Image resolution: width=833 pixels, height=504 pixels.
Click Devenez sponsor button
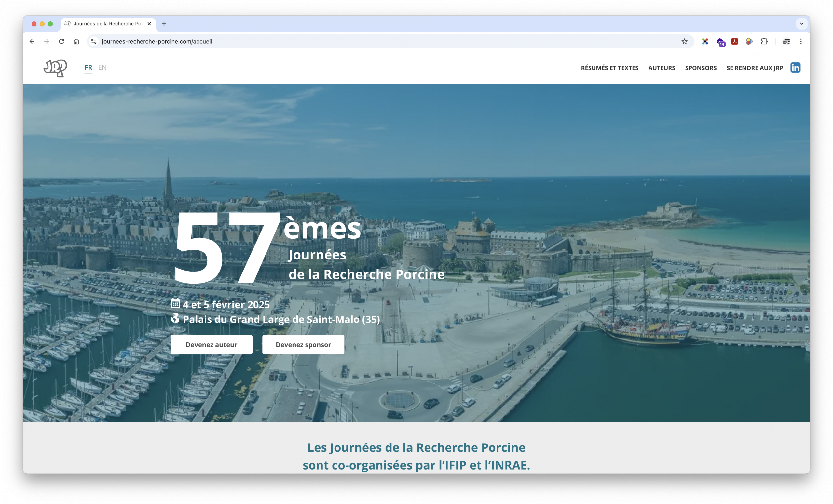click(303, 345)
